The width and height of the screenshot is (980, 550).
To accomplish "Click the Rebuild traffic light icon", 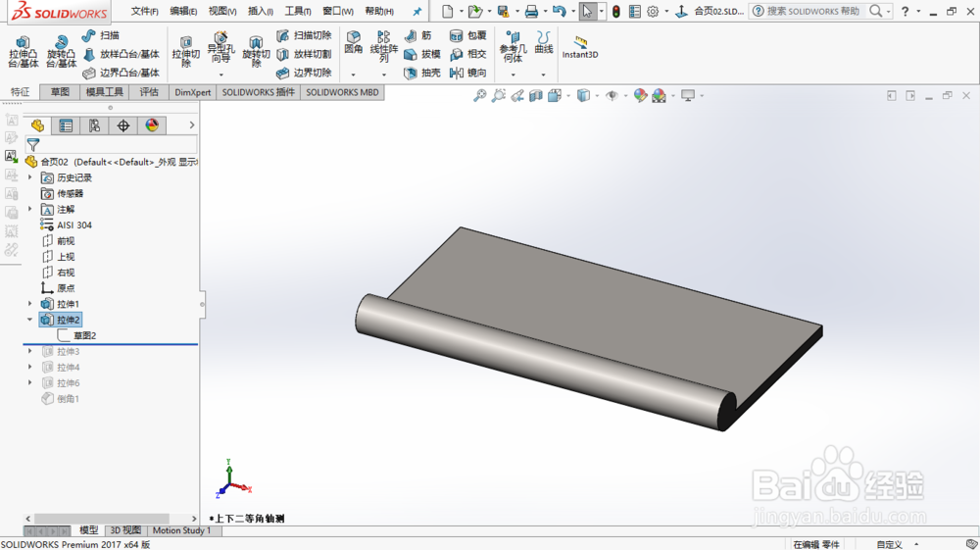I will point(615,11).
